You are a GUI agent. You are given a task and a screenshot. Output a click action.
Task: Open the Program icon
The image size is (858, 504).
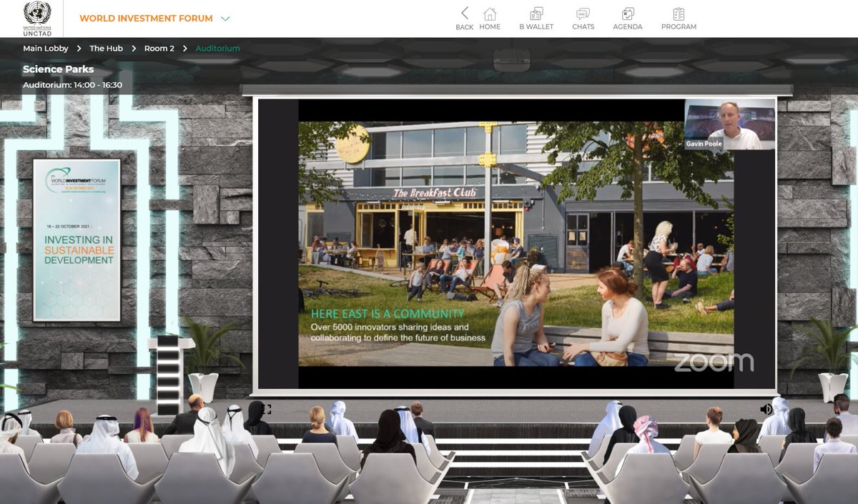(x=679, y=18)
